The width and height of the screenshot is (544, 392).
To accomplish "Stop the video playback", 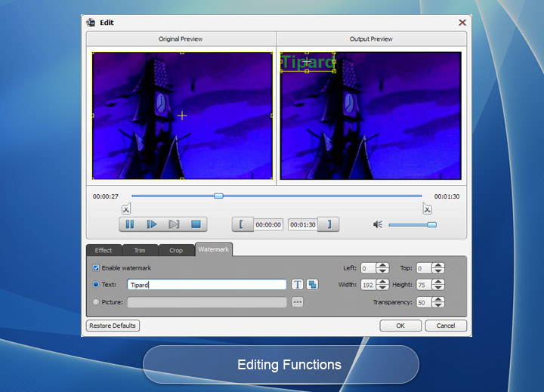I will (196, 224).
